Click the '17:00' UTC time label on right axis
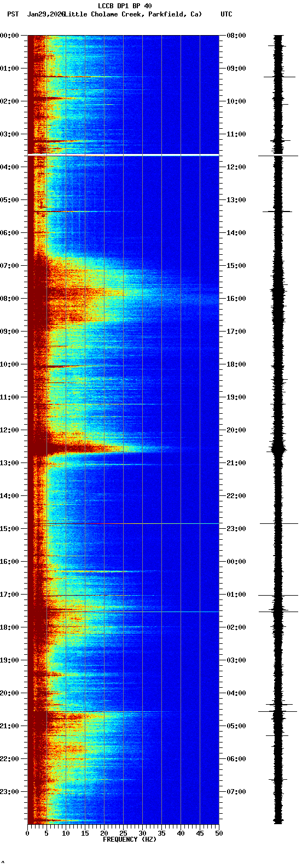Viewport: 302px width, 868px height. [x=236, y=332]
